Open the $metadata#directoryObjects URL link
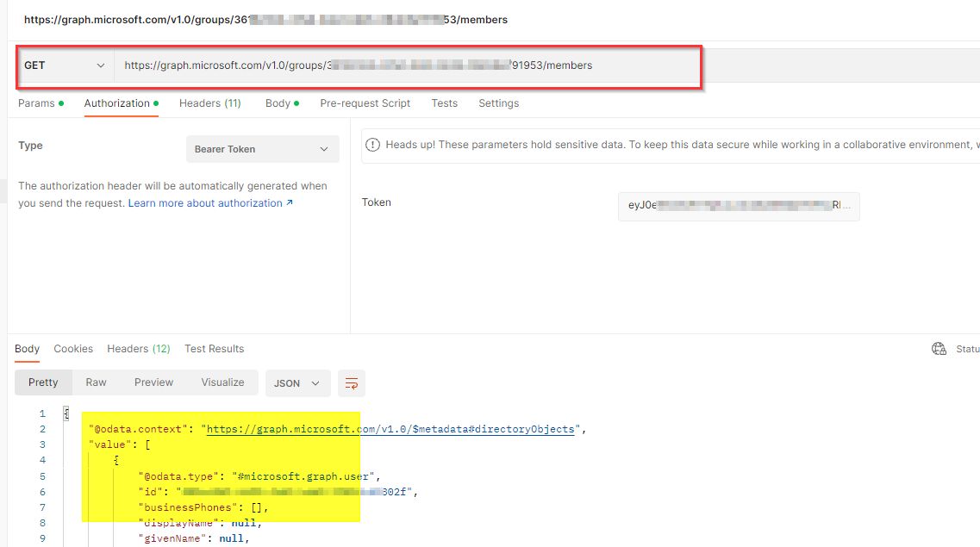The image size is (980, 547). click(x=390, y=430)
